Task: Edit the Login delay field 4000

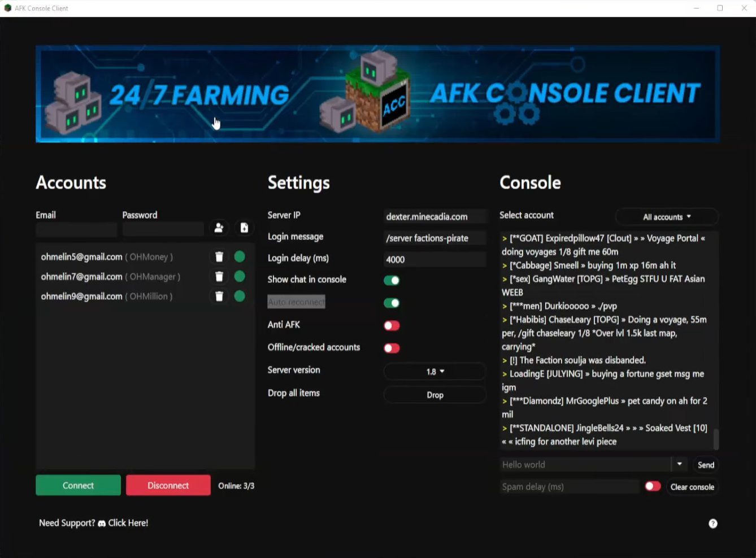Action: pos(435,259)
